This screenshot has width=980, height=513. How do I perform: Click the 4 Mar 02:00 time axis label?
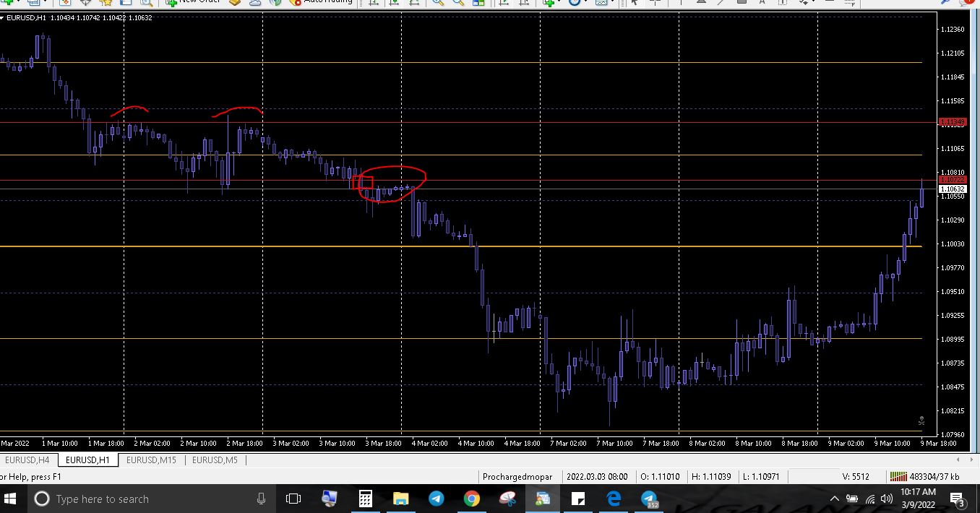click(429, 443)
